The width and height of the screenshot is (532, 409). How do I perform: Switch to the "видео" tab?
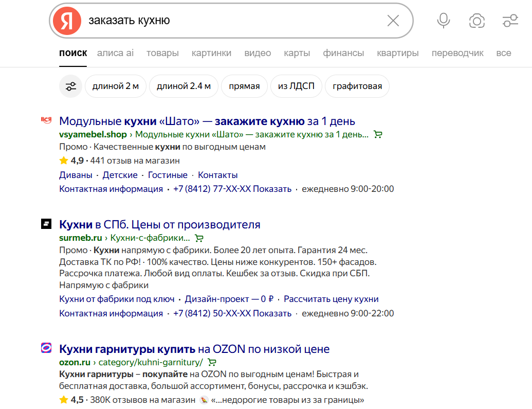click(x=258, y=53)
